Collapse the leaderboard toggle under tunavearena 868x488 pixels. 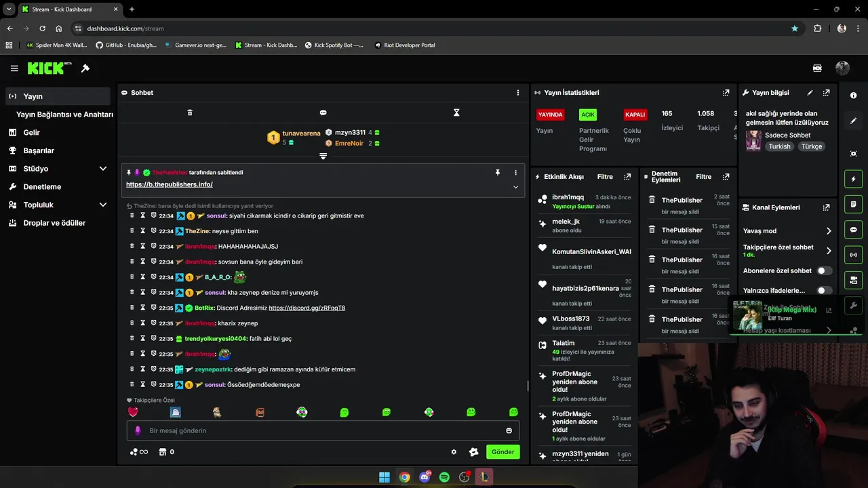point(323,156)
